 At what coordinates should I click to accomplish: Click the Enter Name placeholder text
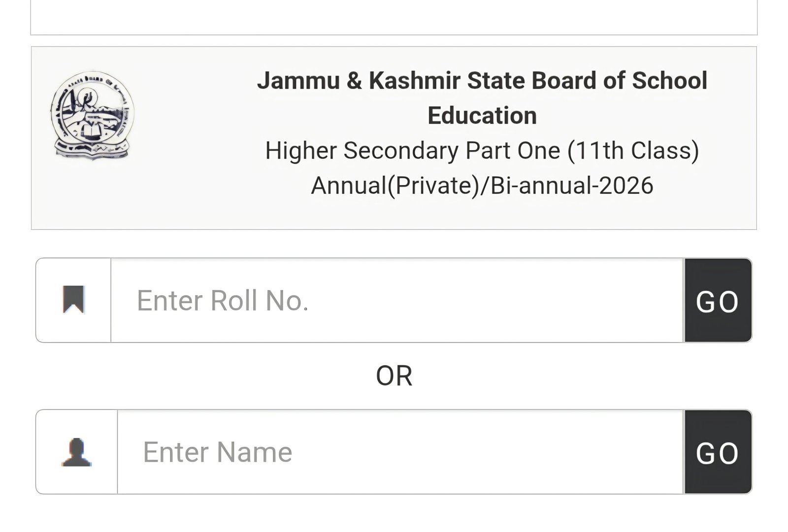[217, 452]
